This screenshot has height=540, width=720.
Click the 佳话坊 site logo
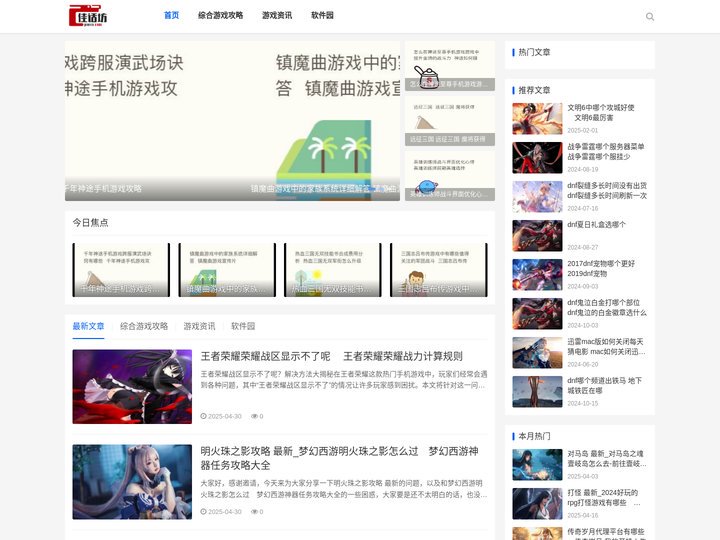coord(88,16)
